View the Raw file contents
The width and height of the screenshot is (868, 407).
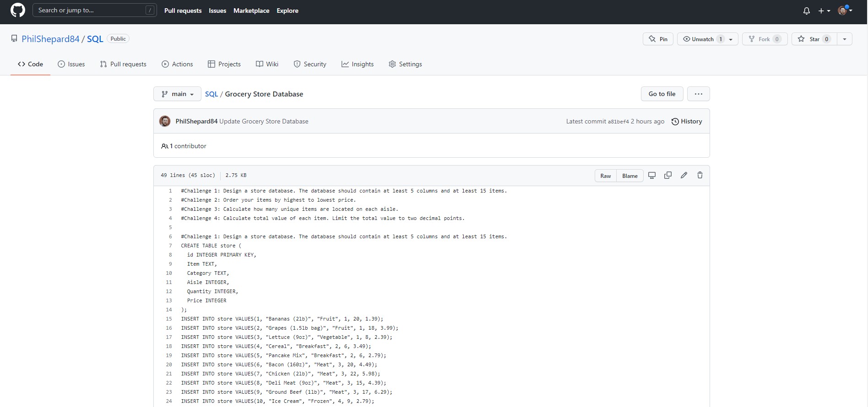(x=605, y=176)
